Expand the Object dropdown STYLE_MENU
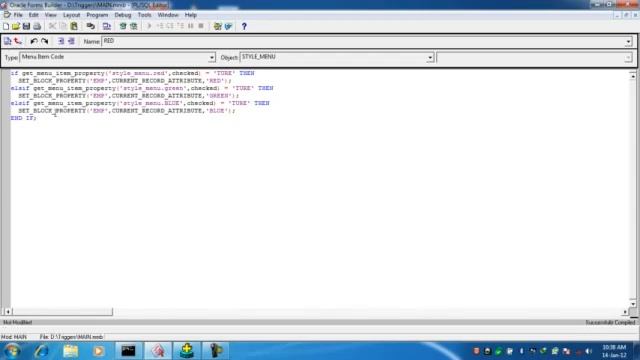 pyautogui.click(x=430, y=58)
